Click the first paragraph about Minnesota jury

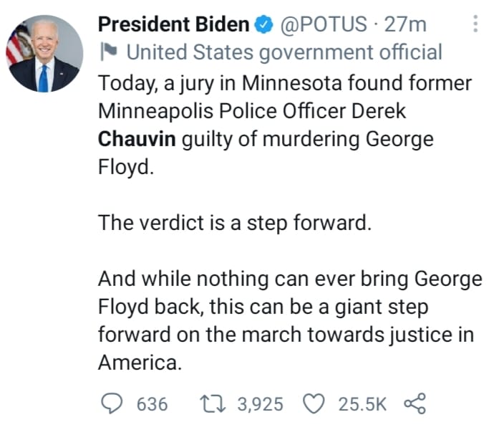click(x=285, y=125)
